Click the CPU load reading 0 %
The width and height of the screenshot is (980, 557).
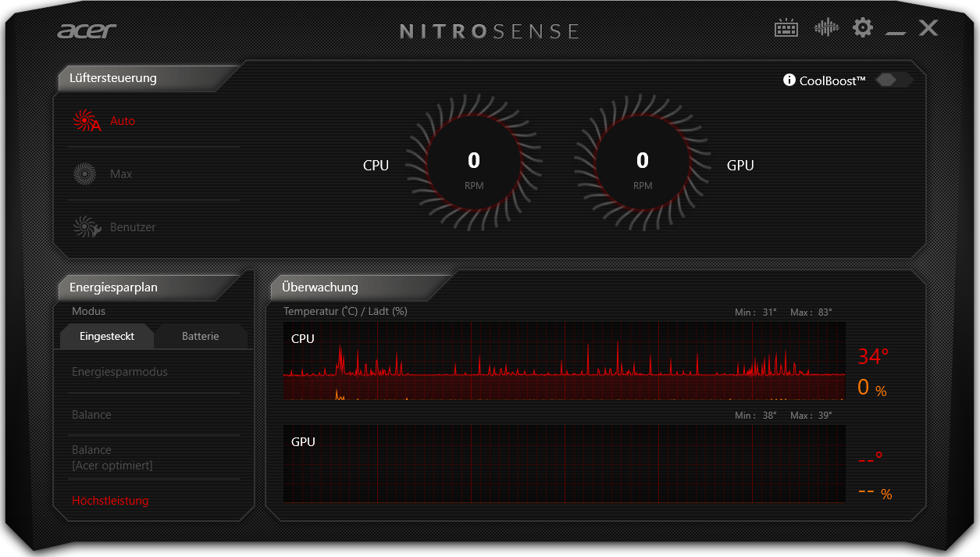[872, 387]
